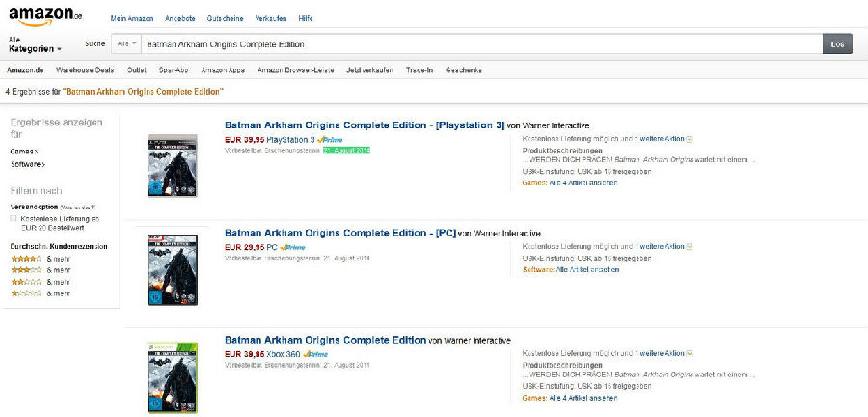This screenshot has height=417, width=868.
Task: Click 'Alle Artikel ansehen' for Software
Action: (x=588, y=269)
